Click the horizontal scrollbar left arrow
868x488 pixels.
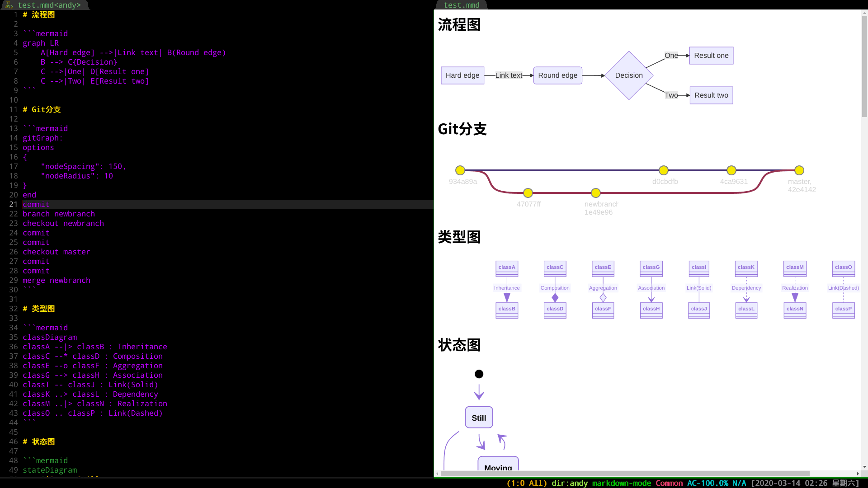(437, 474)
